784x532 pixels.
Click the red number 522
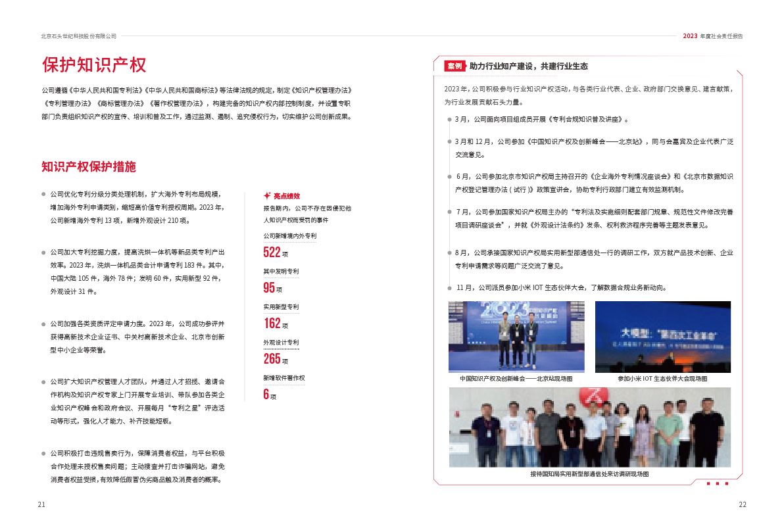[x=272, y=252]
